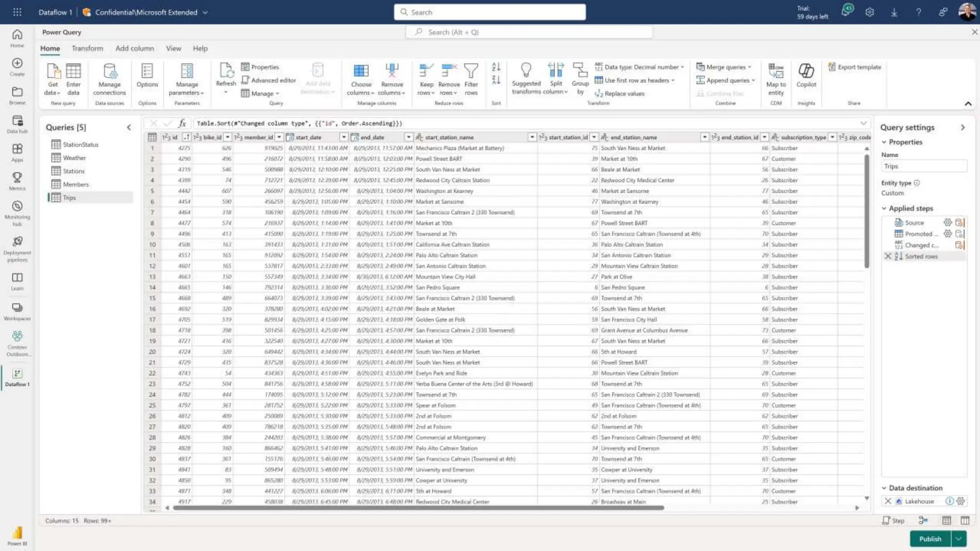
Task: Open the Add column tab
Action: (x=134, y=48)
